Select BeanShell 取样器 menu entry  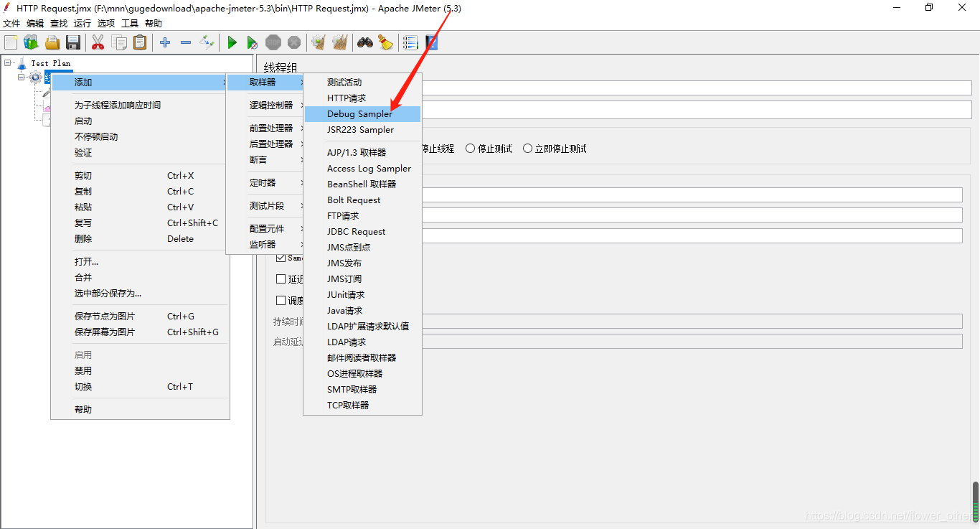click(x=363, y=184)
